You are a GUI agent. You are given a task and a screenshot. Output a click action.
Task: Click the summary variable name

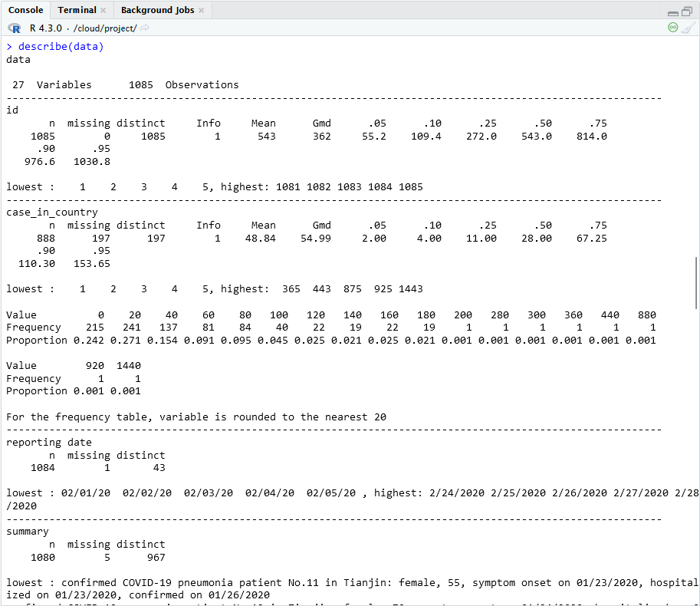coord(28,531)
